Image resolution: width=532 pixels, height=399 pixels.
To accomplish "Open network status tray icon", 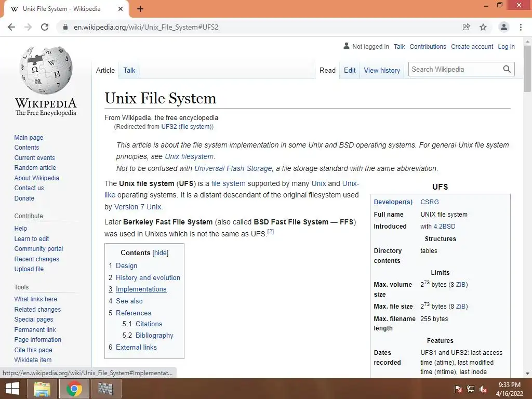I will [x=471, y=389].
